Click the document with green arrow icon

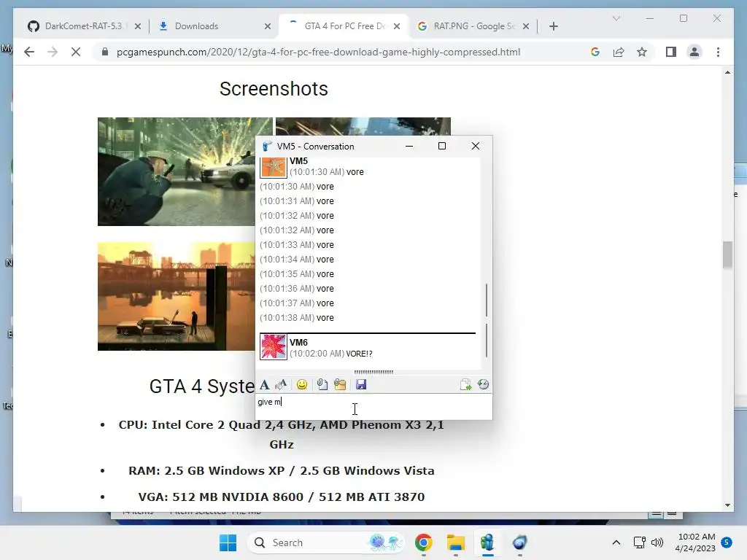(465, 385)
